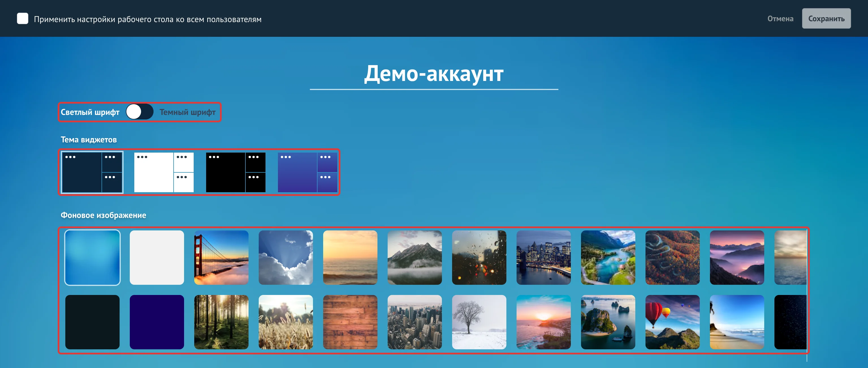
Task: Select the blue gradient background
Action: click(x=92, y=257)
